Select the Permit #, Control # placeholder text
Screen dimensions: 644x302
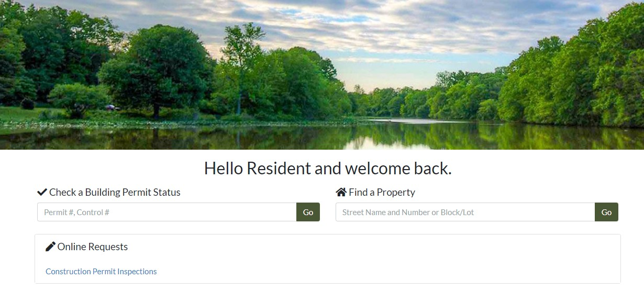pyautogui.click(x=76, y=212)
